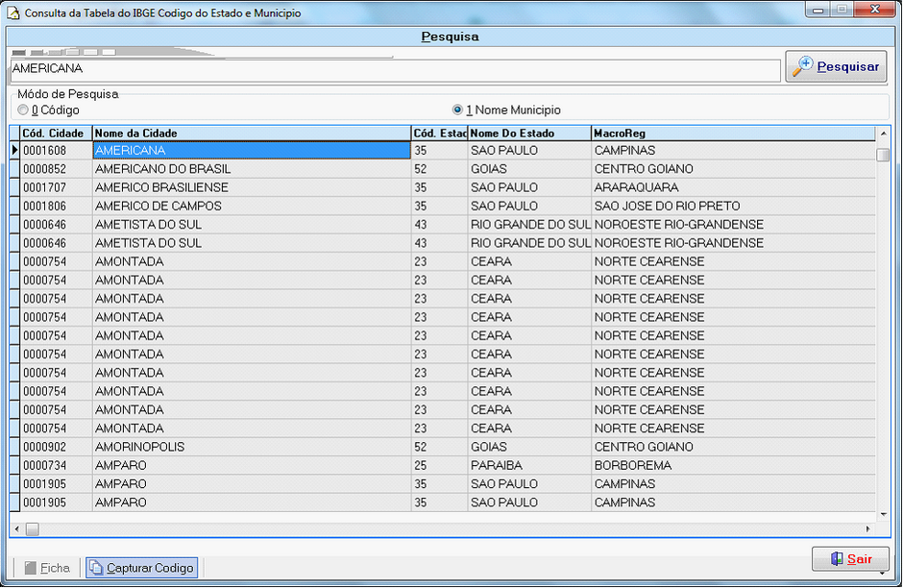The height and width of the screenshot is (588, 903).
Task: Select the 0 Código radio button
Action: point(23,110)
